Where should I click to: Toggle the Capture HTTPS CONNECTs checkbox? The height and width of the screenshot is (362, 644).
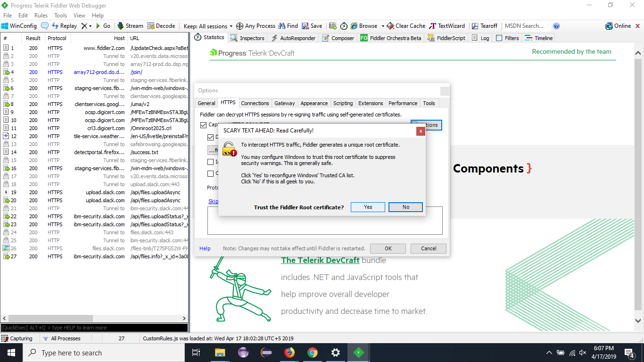pyautogui.click(x=204, y=125)
